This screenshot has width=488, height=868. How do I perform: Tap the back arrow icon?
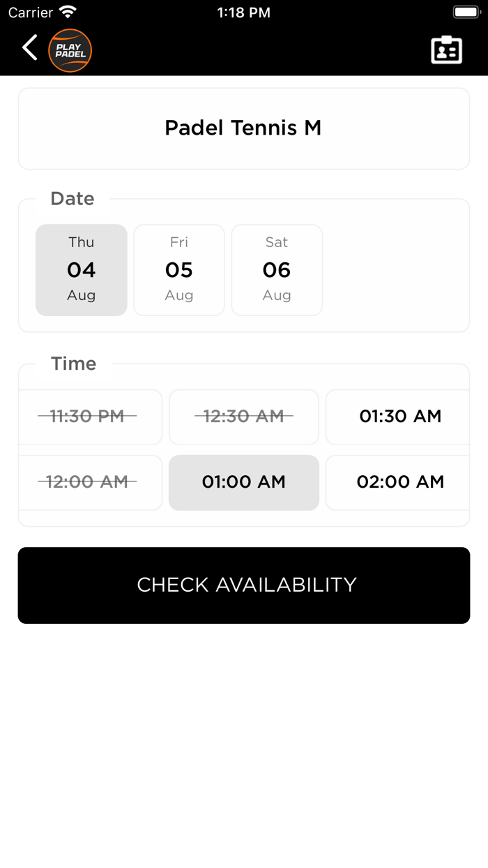coord(29,48)
